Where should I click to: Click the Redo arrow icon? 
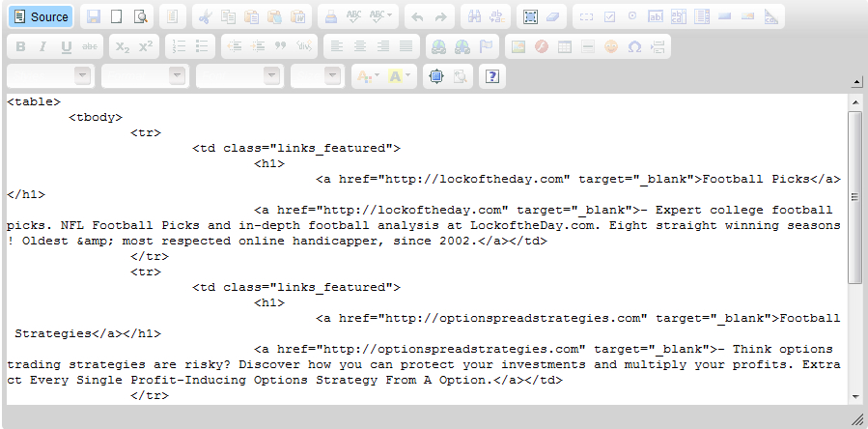[440, 17]
